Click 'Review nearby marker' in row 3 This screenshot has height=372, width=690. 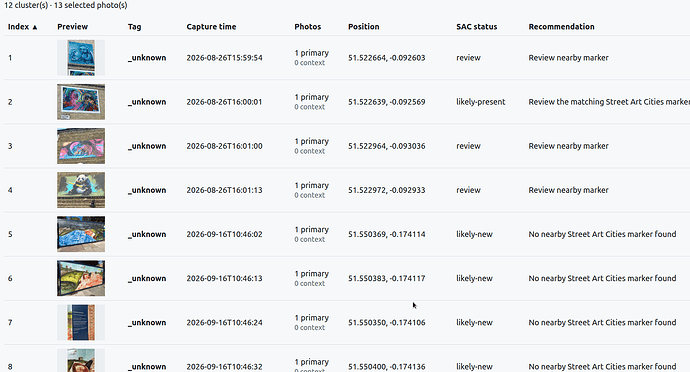click(569, 146)
